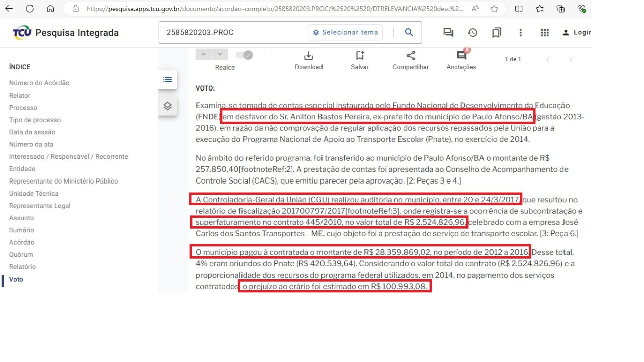Open search history clock icon
This screenshot has height=362, width=644.
[x=472, y=33]
